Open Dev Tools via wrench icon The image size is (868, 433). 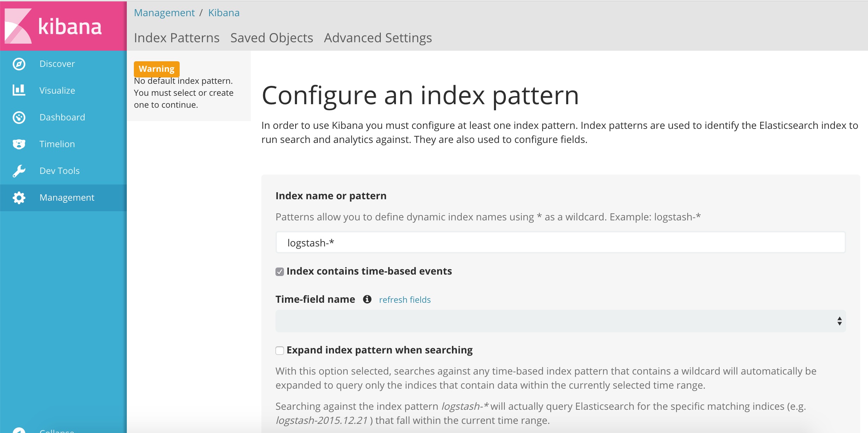[19, 171]
